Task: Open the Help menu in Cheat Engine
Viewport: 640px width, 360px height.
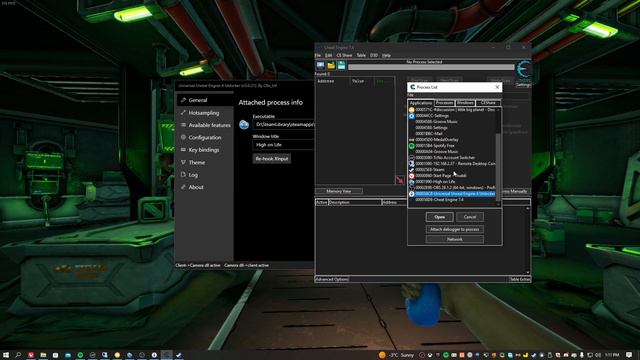Action: click(x=386, y=55)
